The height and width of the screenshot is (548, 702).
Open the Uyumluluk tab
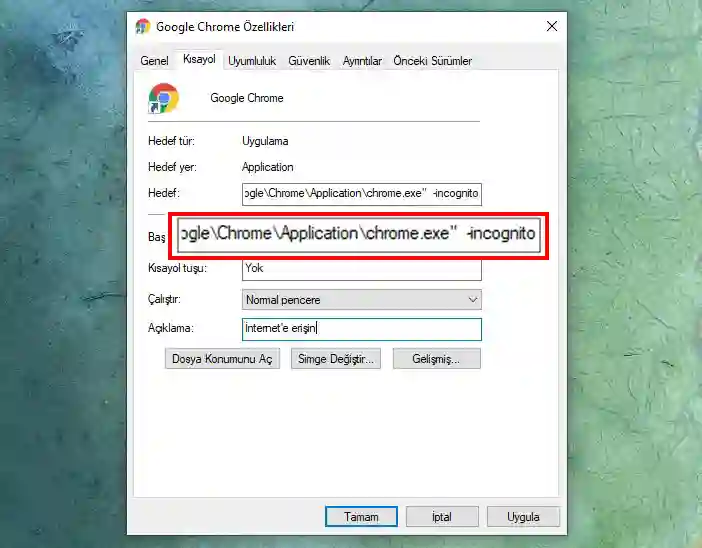coord(252,61)
